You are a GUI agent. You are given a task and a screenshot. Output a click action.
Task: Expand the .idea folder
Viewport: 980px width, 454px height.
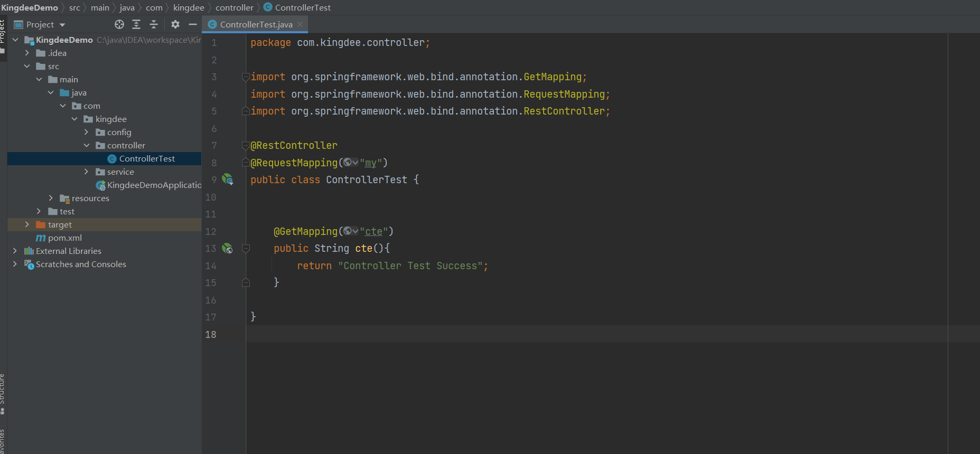click(27, 53)
